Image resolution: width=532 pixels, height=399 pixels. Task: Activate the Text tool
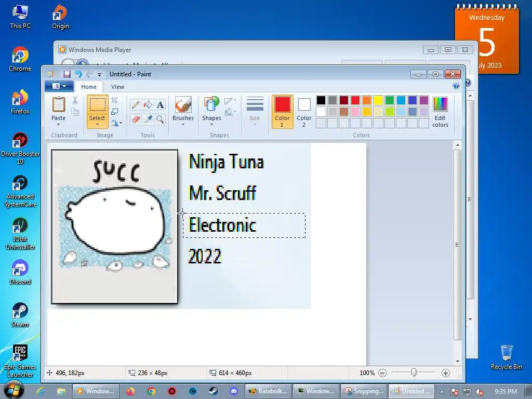[x=160, y=104]
